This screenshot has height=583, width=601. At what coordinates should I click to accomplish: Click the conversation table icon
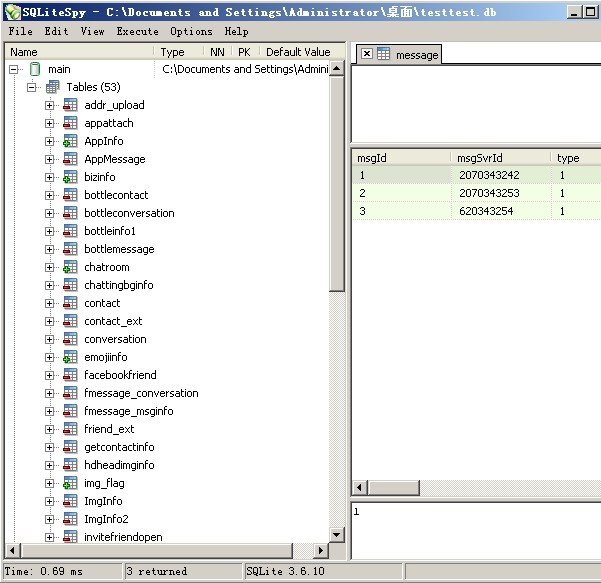(x=70, y=339)
